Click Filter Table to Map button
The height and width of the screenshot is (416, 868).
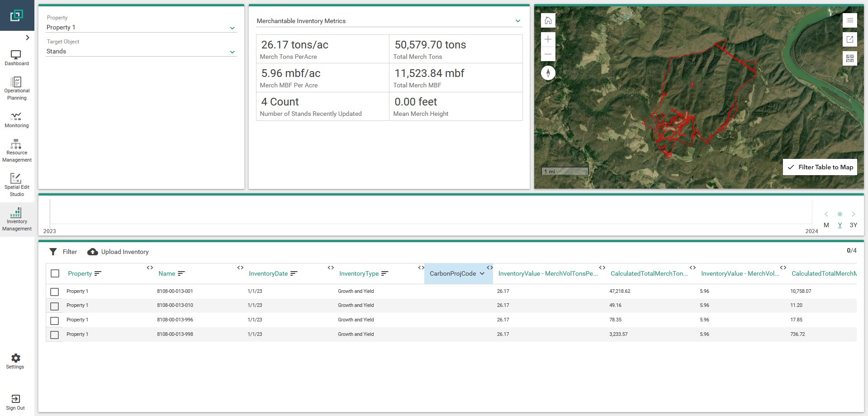(x=820, y=167)
